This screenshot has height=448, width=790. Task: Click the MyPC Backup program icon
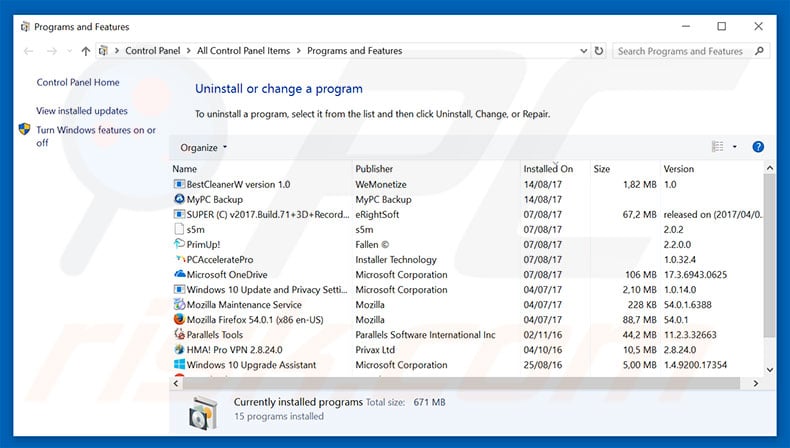click(x=179, y=199)
